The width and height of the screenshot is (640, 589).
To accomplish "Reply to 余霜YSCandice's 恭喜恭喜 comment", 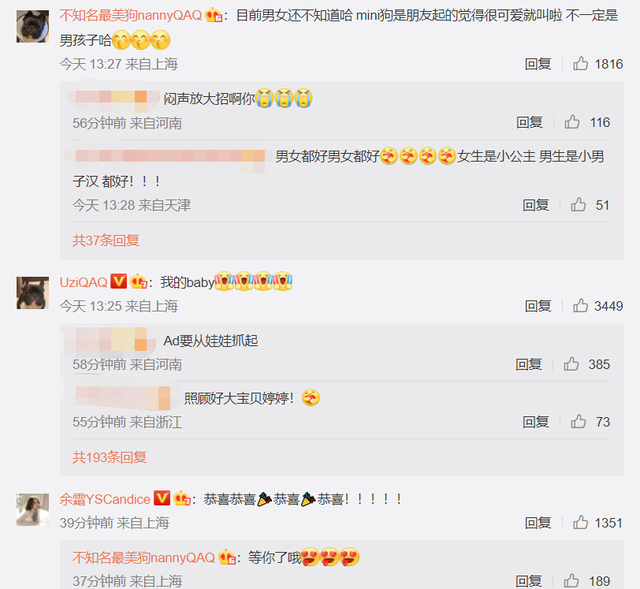I will 538,522.
